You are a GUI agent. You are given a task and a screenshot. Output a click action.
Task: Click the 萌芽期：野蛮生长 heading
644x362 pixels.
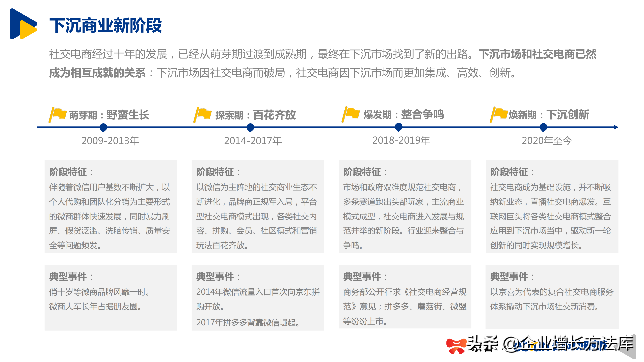[109, 115]
